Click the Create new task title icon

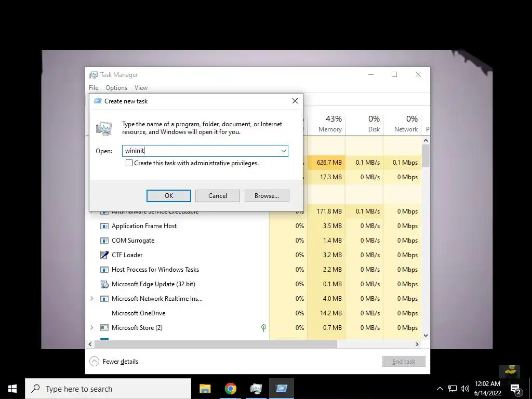98,101
